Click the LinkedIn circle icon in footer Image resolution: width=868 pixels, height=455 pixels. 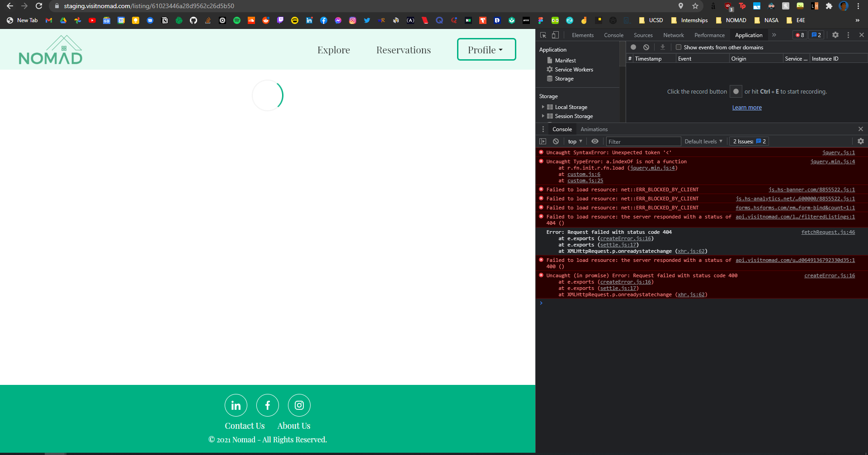tap(236, 405)
